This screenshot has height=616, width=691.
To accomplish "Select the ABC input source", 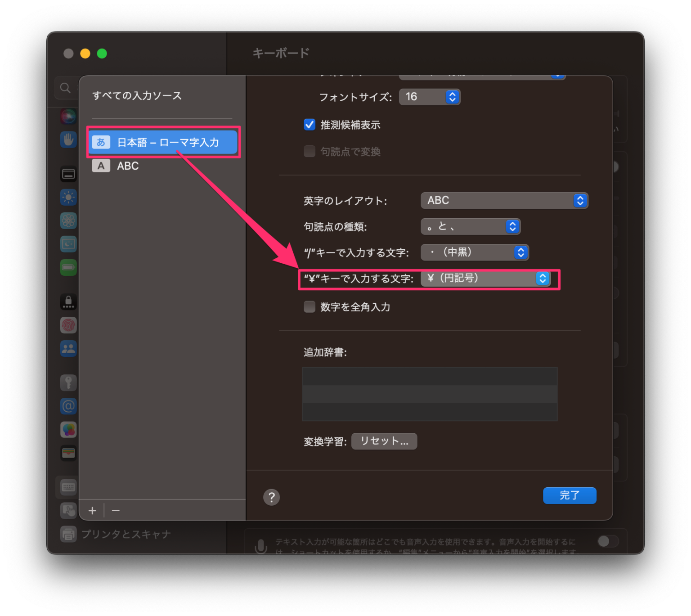I will pyautogui.click(x=127, y=166).
